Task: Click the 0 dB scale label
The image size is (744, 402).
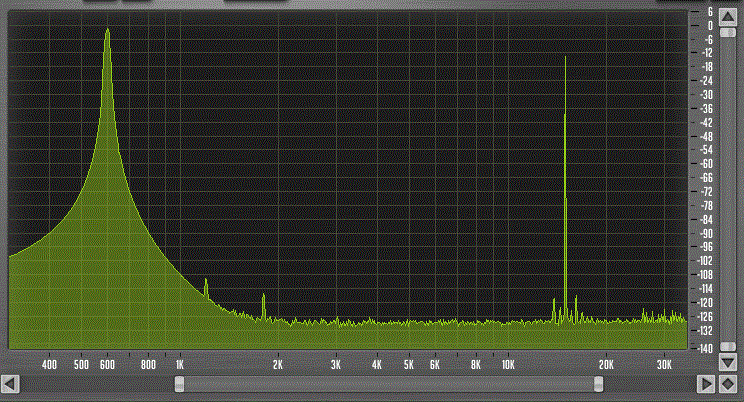Action: click(710, 26)
